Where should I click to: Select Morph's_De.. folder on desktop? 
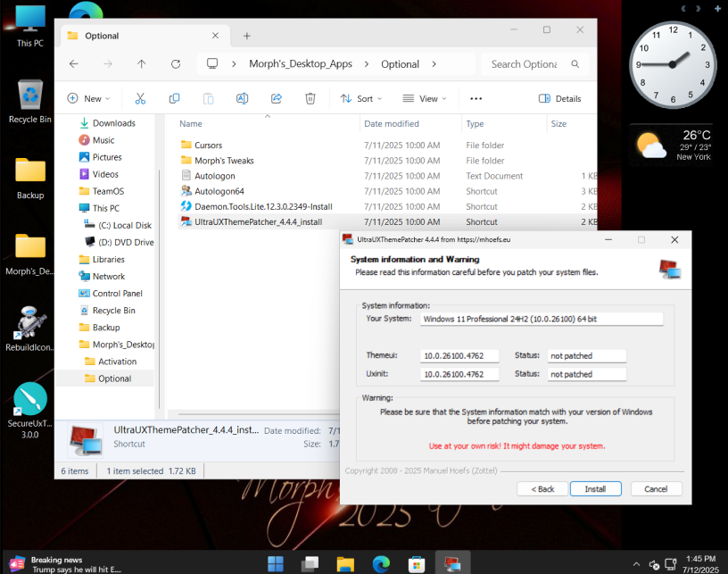point(30,254)
